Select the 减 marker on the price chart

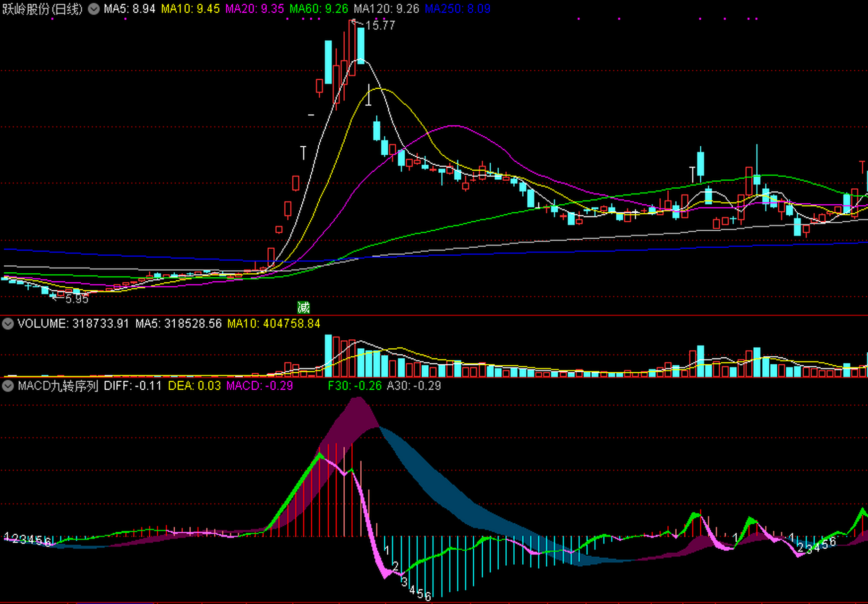(304, 307)
